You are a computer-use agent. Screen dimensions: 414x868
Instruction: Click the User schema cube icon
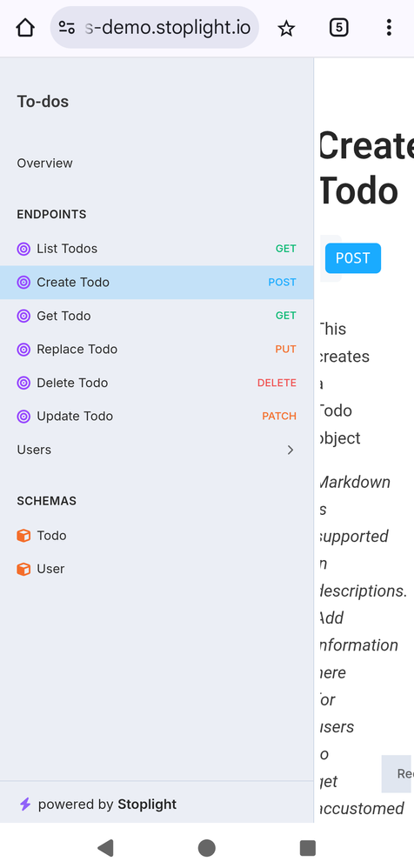23,569
